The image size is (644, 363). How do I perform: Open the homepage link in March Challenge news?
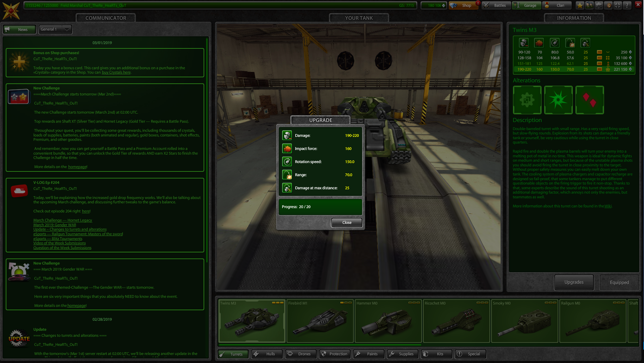coord(77,167)
